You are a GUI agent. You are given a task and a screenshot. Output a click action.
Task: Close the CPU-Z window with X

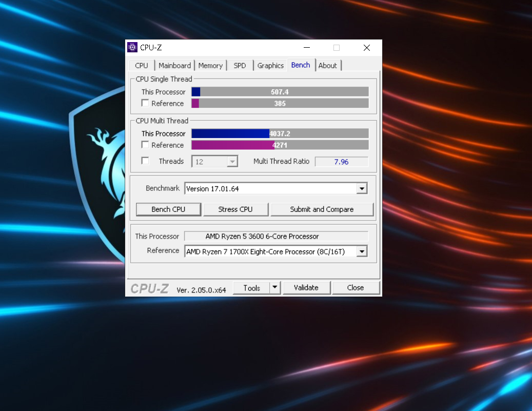point(367,48)
